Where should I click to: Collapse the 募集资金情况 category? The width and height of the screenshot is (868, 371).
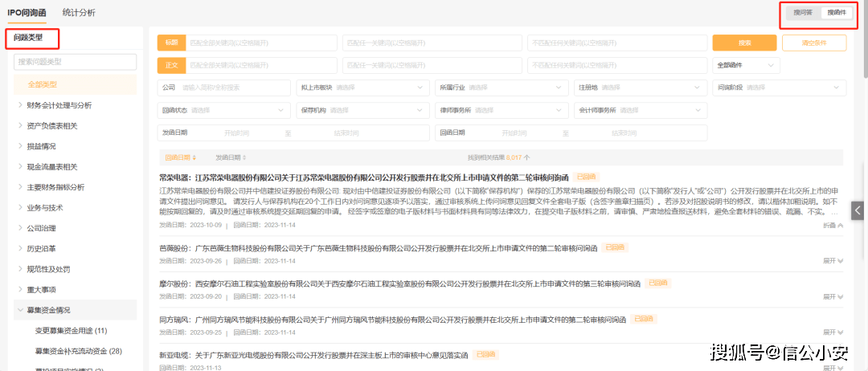76,310
